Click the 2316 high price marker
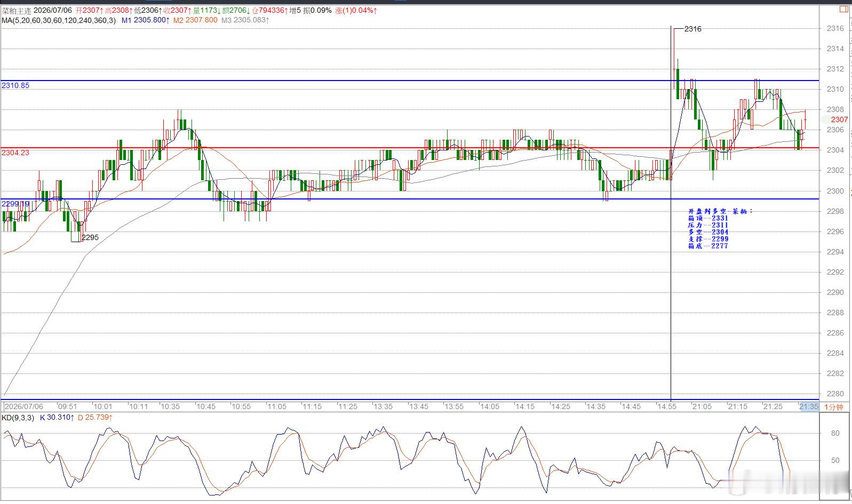This screenshot has width=852, height=504. pyautogui.click(x=693, y=29)
